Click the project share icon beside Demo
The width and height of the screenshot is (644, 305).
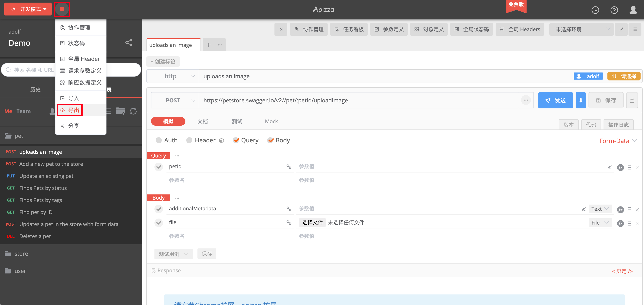pos(128,43)
